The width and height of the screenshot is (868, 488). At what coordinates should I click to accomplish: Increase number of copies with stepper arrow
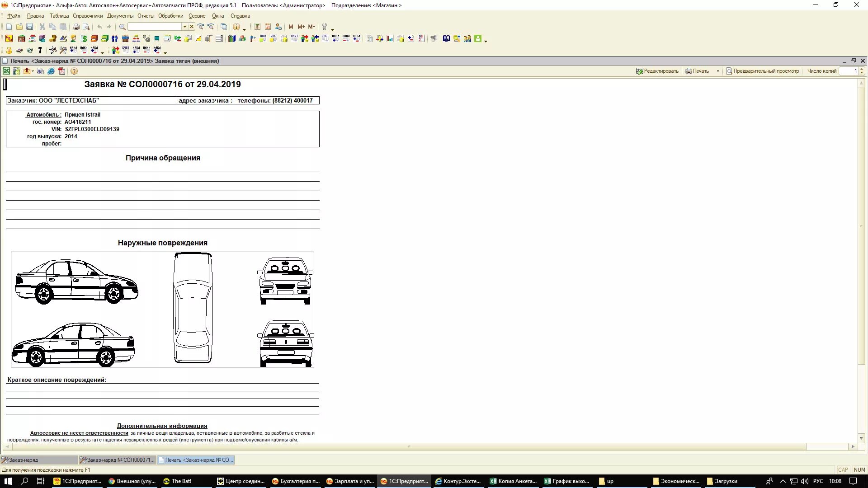[862, 69]
